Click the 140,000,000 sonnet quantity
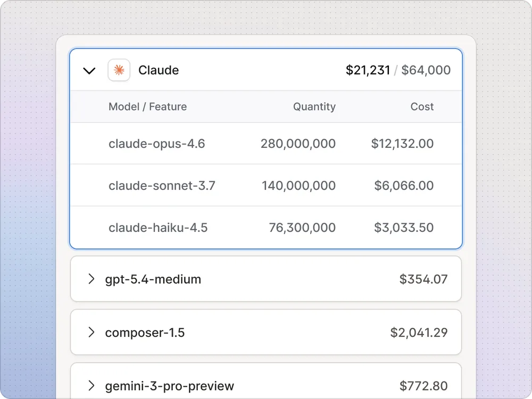The height and width of the screenshot is (399, 532). click(x=298, y=186)
